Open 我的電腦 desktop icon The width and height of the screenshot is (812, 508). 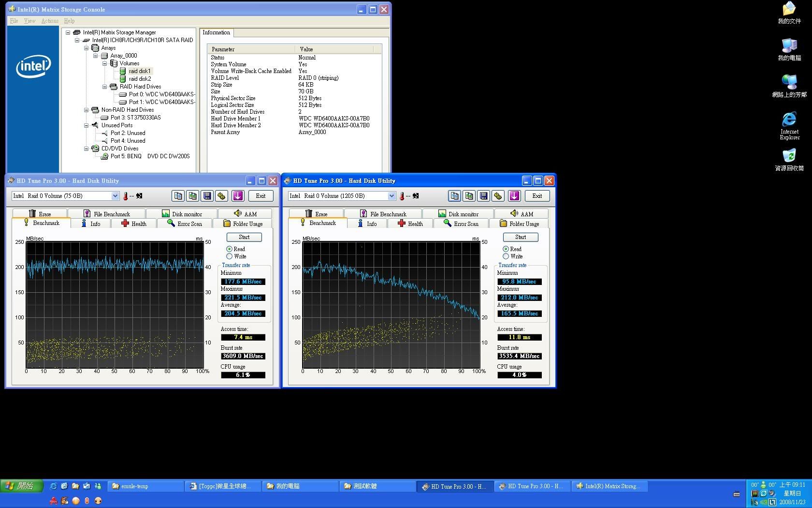click(x=789, y=49)
